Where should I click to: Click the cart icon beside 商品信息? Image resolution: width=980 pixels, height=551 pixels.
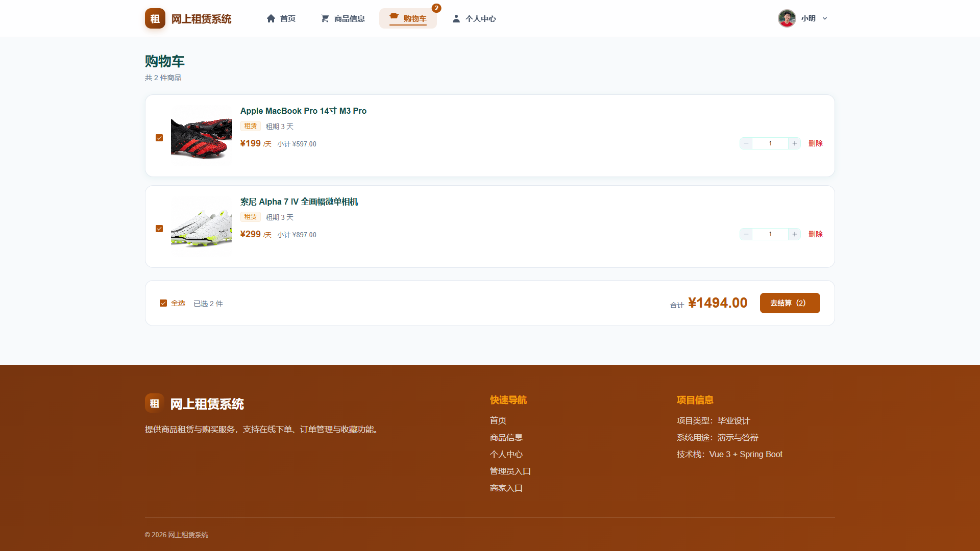pos(325,18)
